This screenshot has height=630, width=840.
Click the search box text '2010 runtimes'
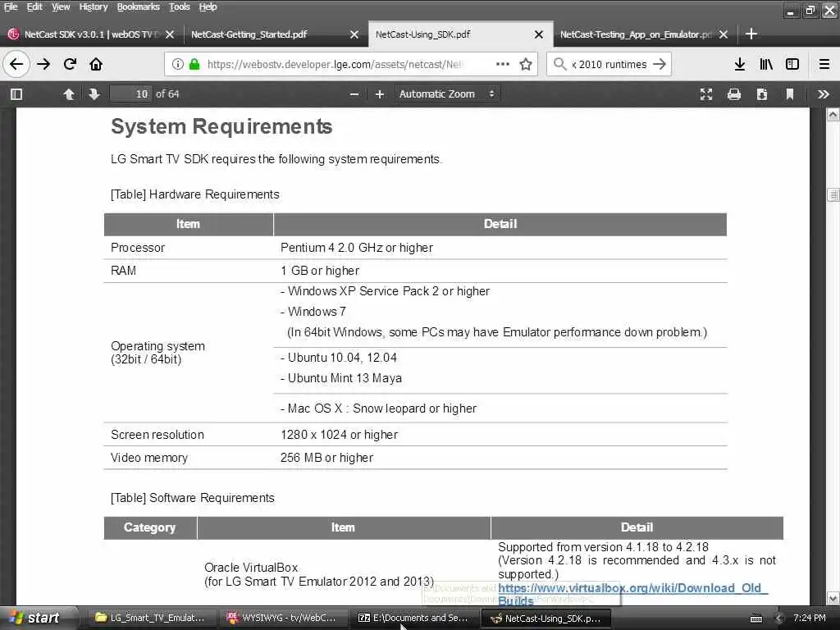612,64
